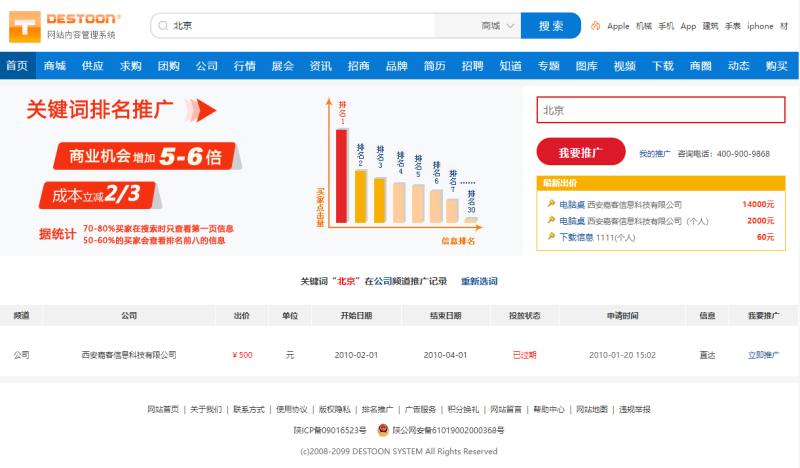This screenshot has width=800, height=468.
Task: Click 陕ICP备09016523号 link
Action: click(330, 430)
